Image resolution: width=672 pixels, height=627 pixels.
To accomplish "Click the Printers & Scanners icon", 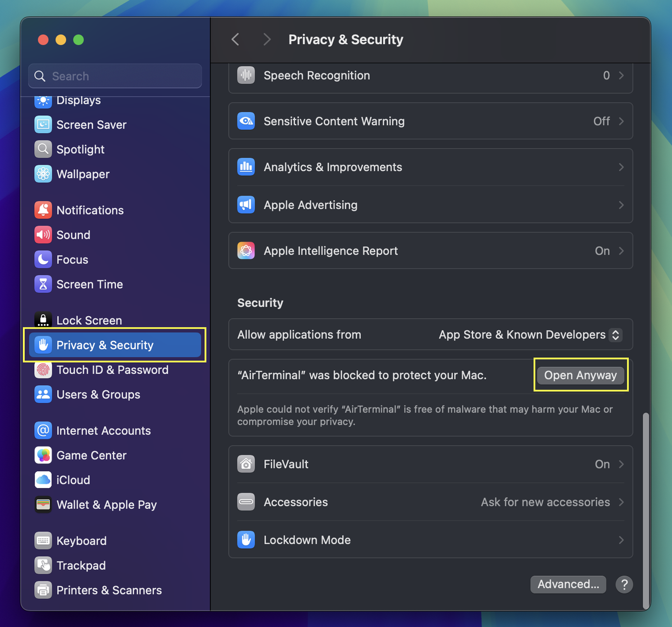I will [43, 589].
